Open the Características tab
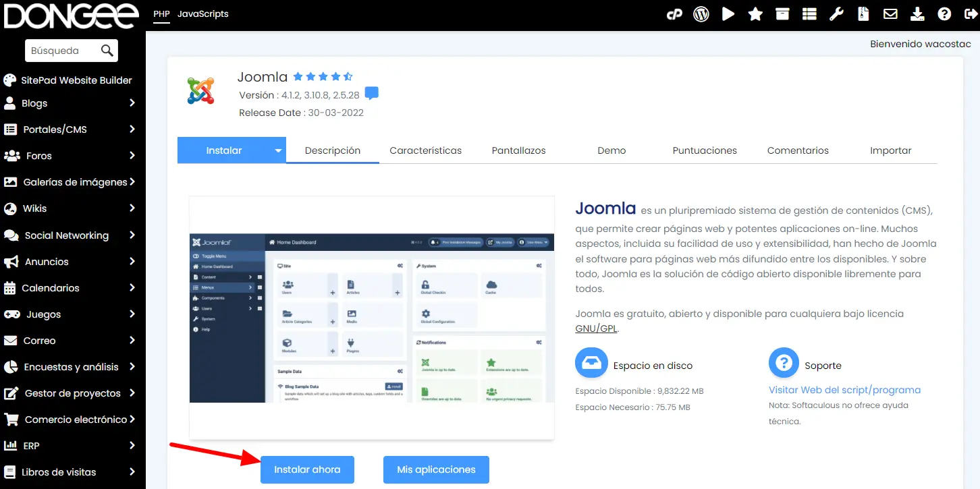 [426, 150]
